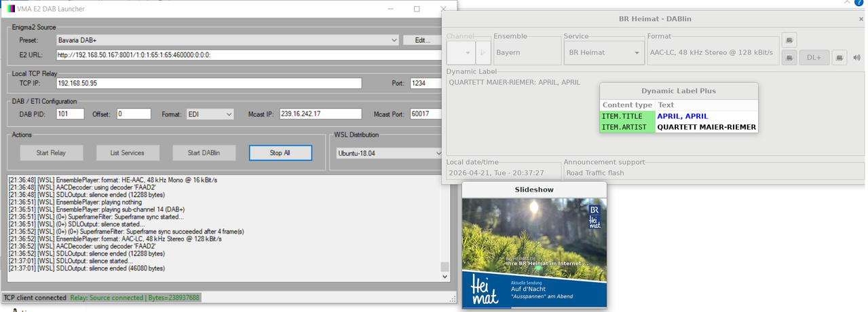The image size is (868, 312).
Task: Click the Stop All button
Action: pos(280,153)
